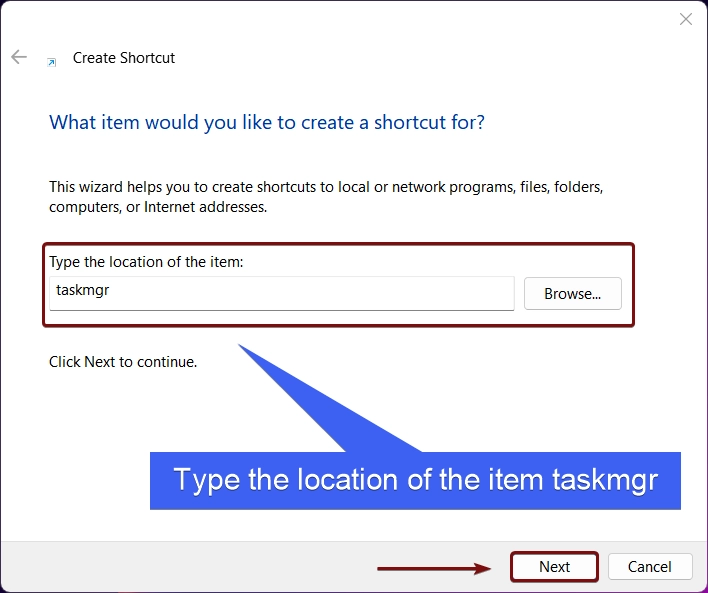The width and height of the screenshot is (708, 593).
Task: Click the Create Shortcut wizard icon
Action: click(x=52, y=62)
